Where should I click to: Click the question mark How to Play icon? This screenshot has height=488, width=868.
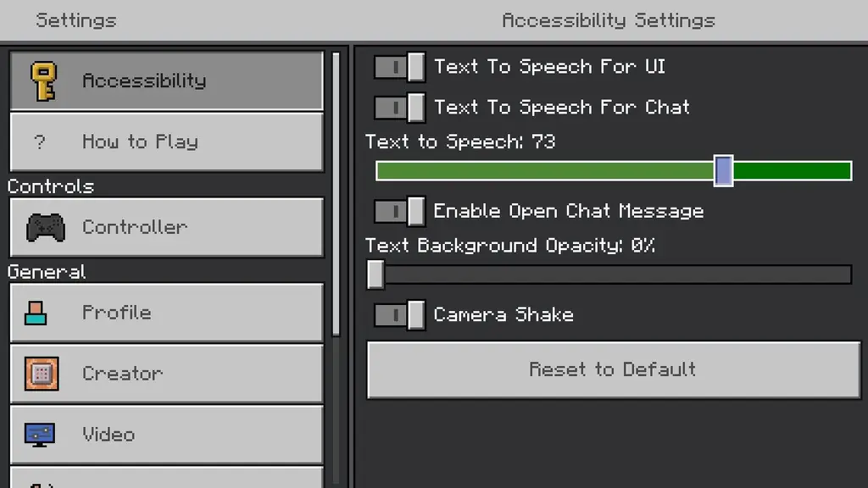[39, 142]
